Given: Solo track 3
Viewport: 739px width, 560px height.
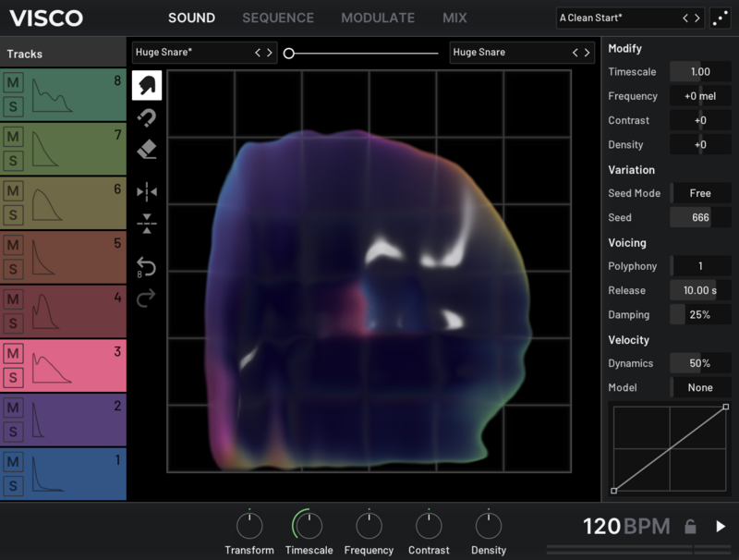Looking at the screenshot, I should (x=13, y=377).
